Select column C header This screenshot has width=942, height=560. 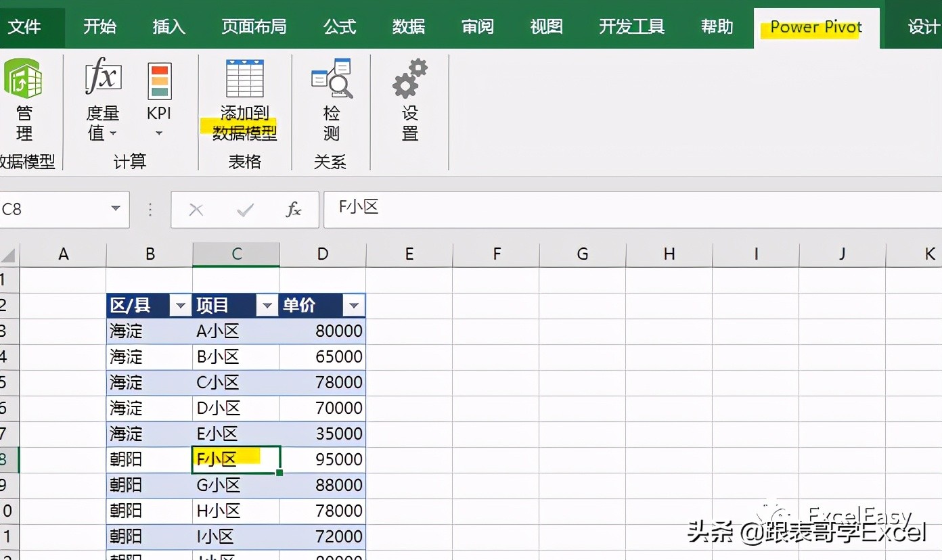[236, 254]
